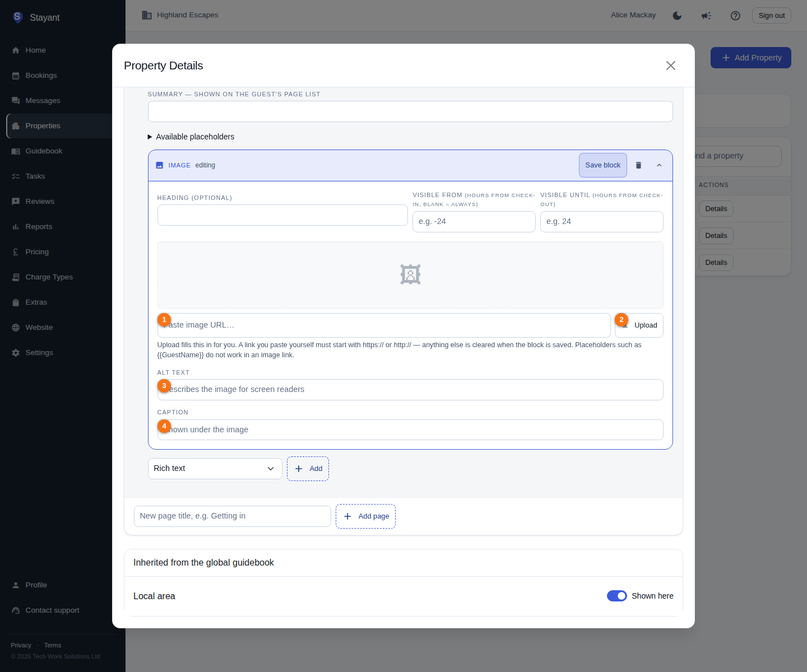807x672 pixels.
Task: Click the image placeholder icon
Action: [x=410, y=274]
